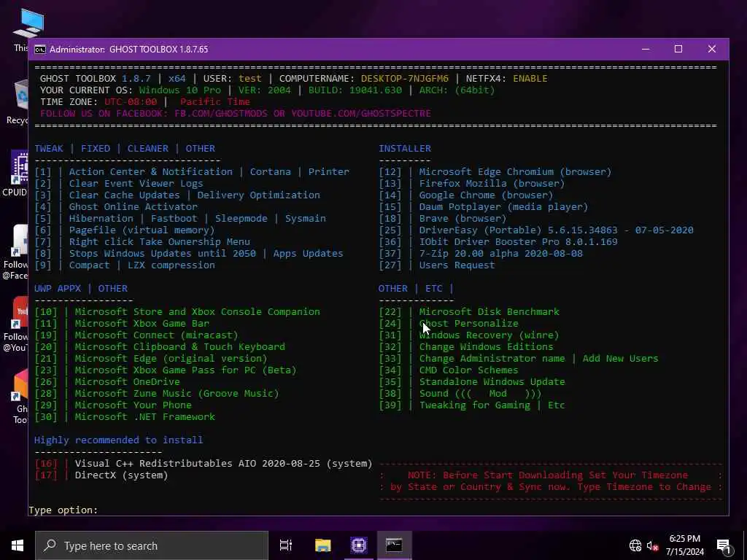Click 'Daum Potplayer (media player)' entry

503,206
